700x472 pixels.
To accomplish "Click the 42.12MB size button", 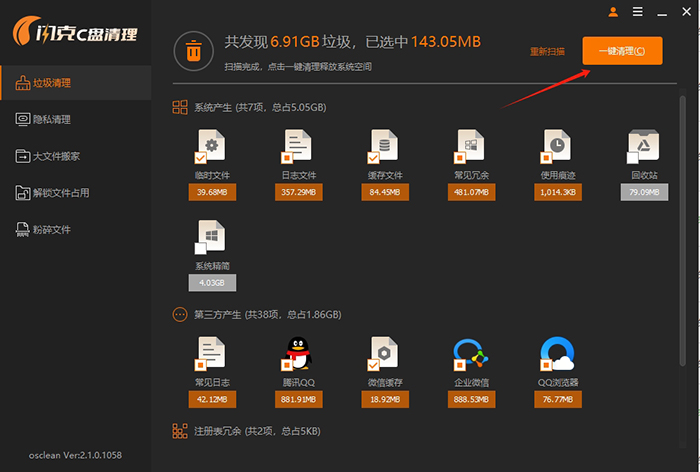I will (x=212, y=399).
